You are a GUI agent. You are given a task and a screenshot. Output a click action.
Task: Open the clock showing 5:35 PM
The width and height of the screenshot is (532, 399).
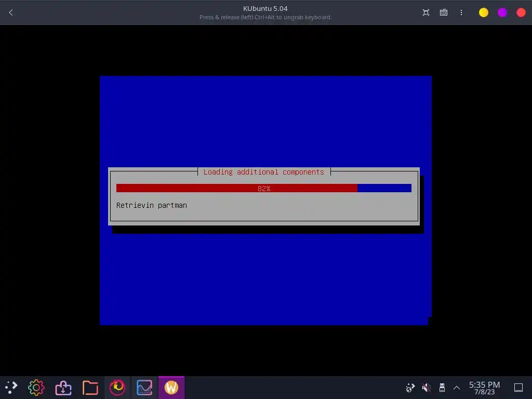(x=484, y=388)
